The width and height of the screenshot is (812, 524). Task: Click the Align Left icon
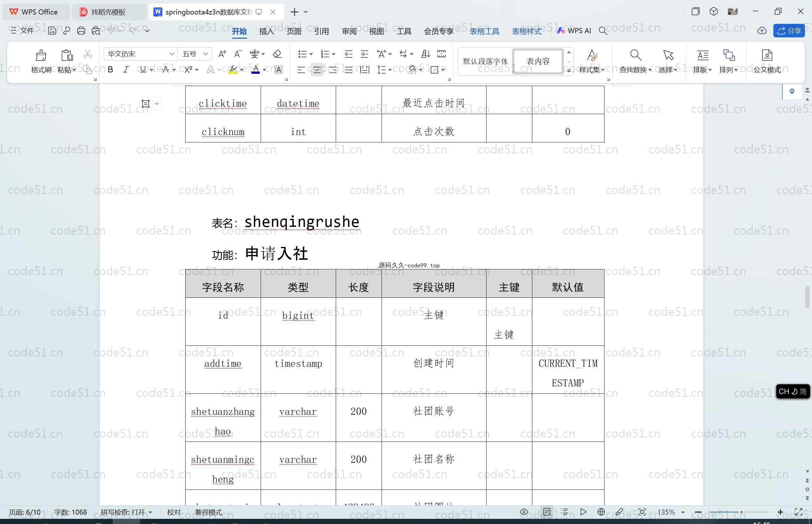coord(301,70)
